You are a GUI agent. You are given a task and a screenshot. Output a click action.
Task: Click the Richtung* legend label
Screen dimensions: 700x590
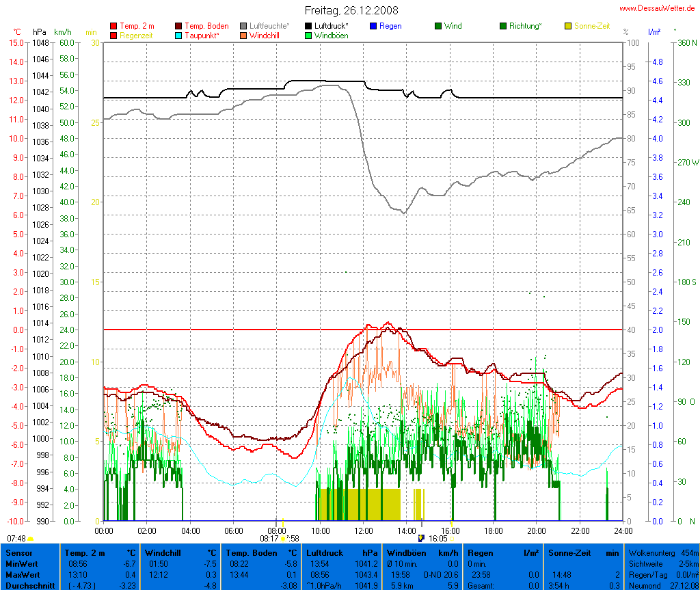tap(525, 26)
